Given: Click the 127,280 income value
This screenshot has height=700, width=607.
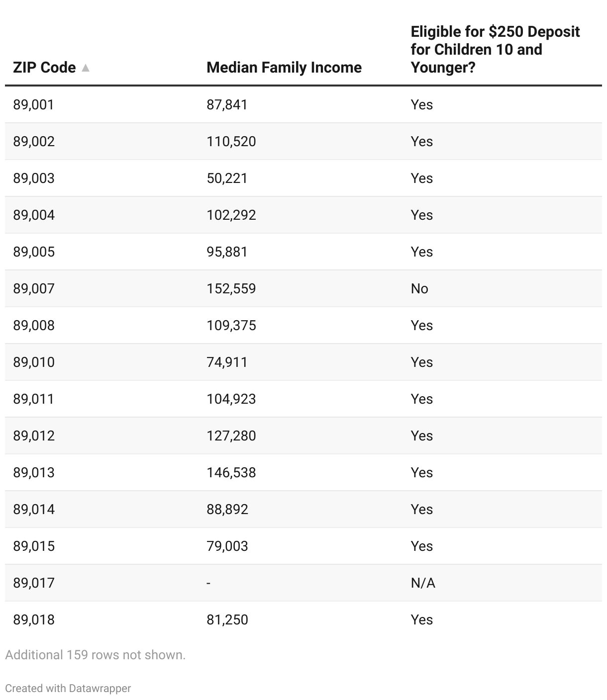Looking at the screenshot, I should [x=231, y=436].
